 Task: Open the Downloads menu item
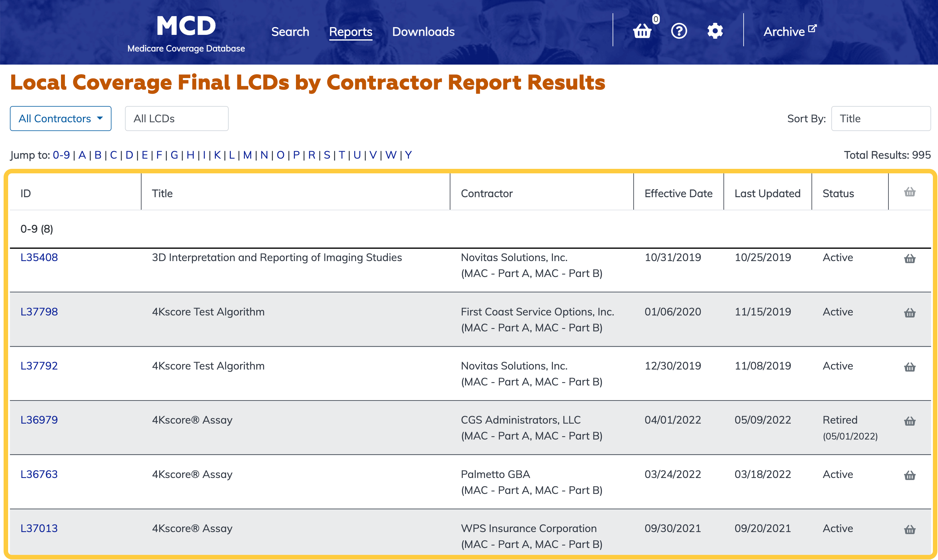(423, 32)
